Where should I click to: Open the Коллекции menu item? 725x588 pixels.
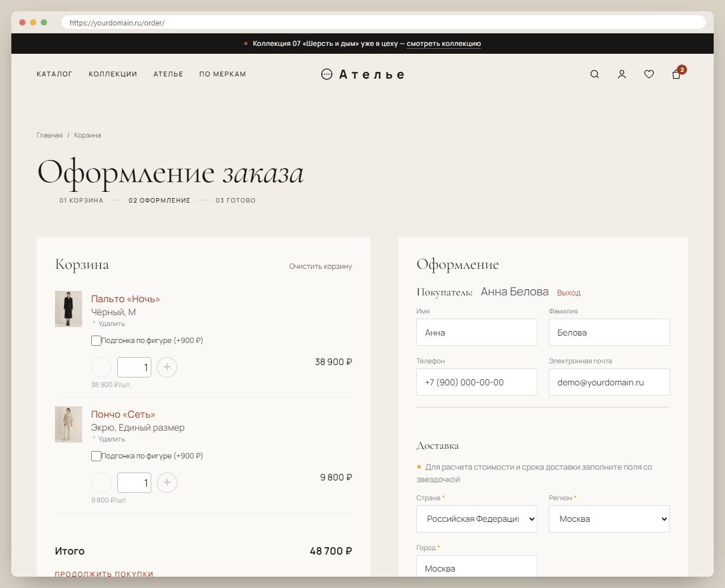tap(113, 74)
